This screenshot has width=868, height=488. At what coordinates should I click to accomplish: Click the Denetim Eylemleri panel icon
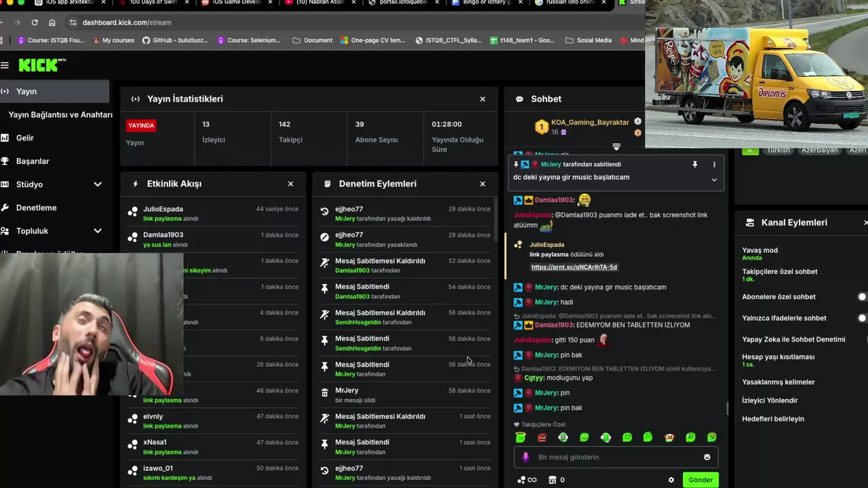point(328,184)
